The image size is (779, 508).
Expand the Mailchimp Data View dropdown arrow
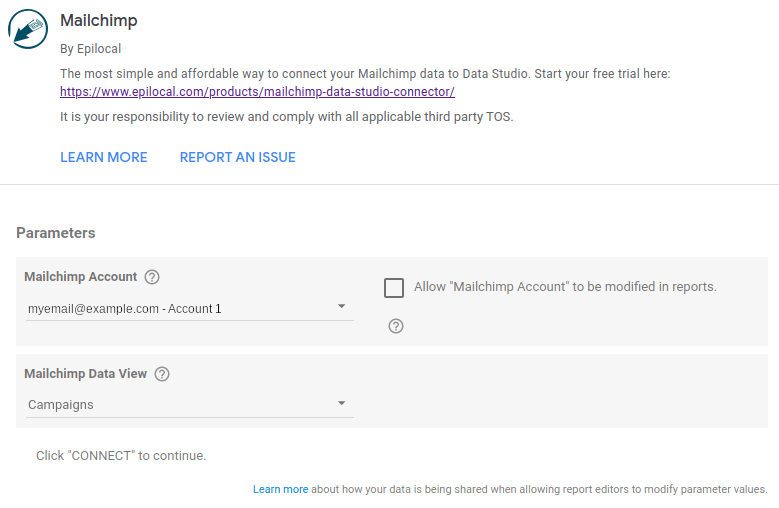(x=341, y=403)
